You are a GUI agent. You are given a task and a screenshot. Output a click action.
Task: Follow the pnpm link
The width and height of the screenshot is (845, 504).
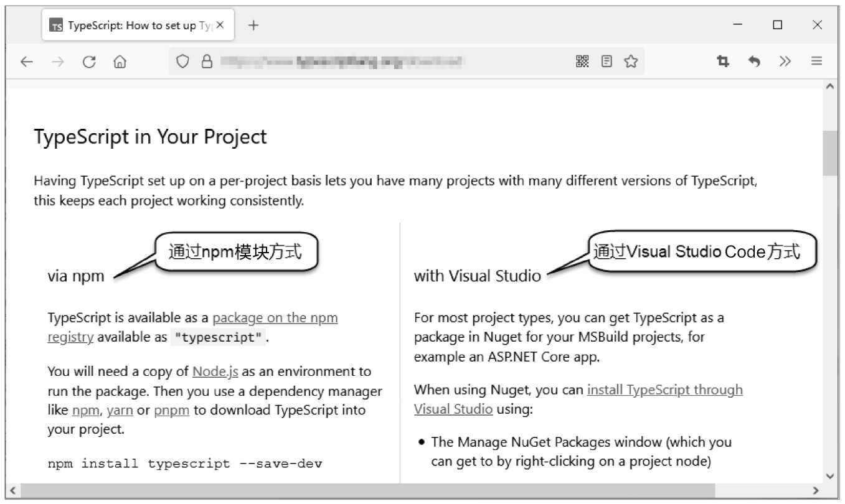point(172,410)
